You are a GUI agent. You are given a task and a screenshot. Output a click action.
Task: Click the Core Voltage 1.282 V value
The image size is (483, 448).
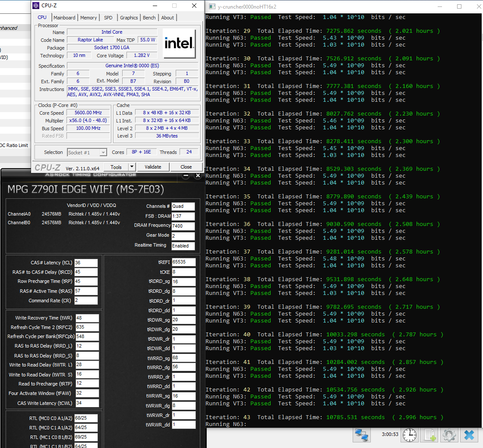[142, 55]
